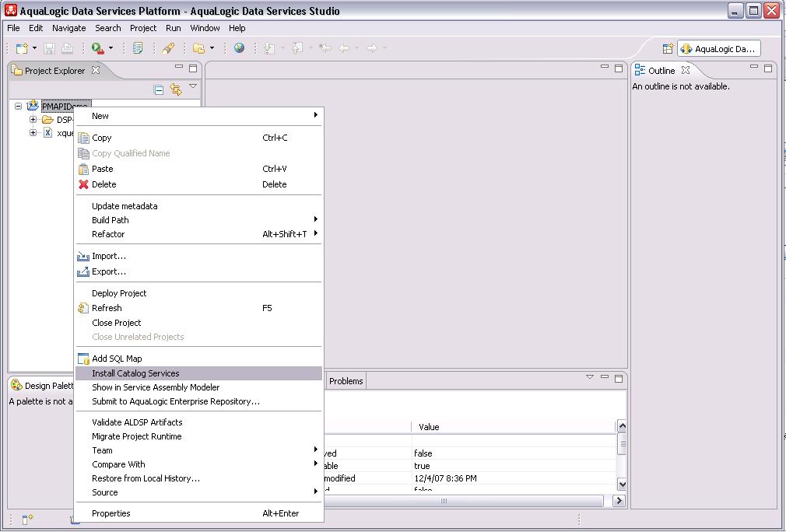Image resolution: width=786 pixels, height=532 pixels.
Task: Expand the DSP folder tree node
Action: 33,120
